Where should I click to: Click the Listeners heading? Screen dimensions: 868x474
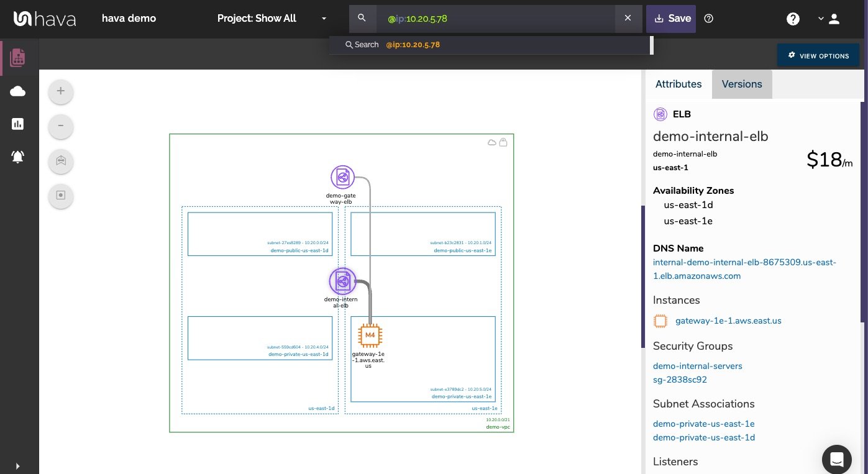(x=675, y=462)
